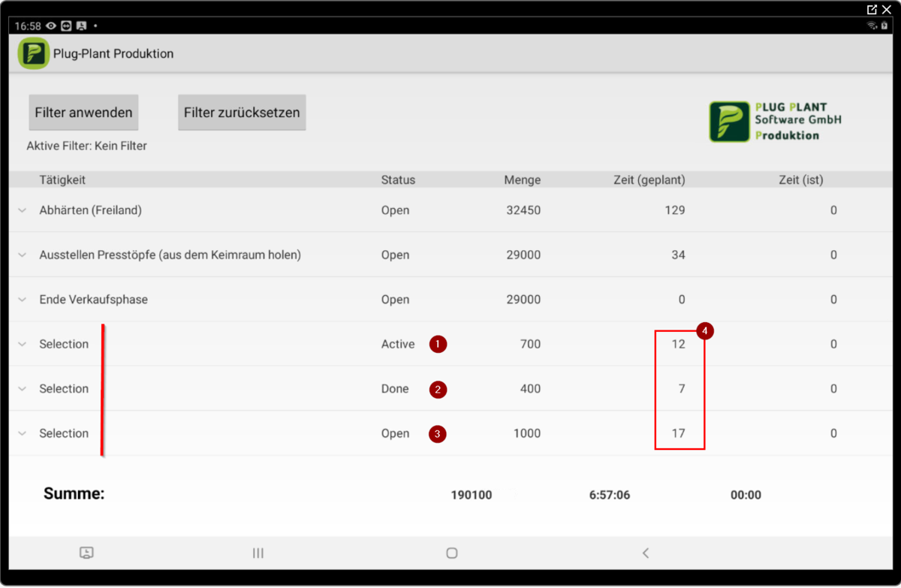Tap the red marker numbered 1 beside Active

(x=438, y=344)
